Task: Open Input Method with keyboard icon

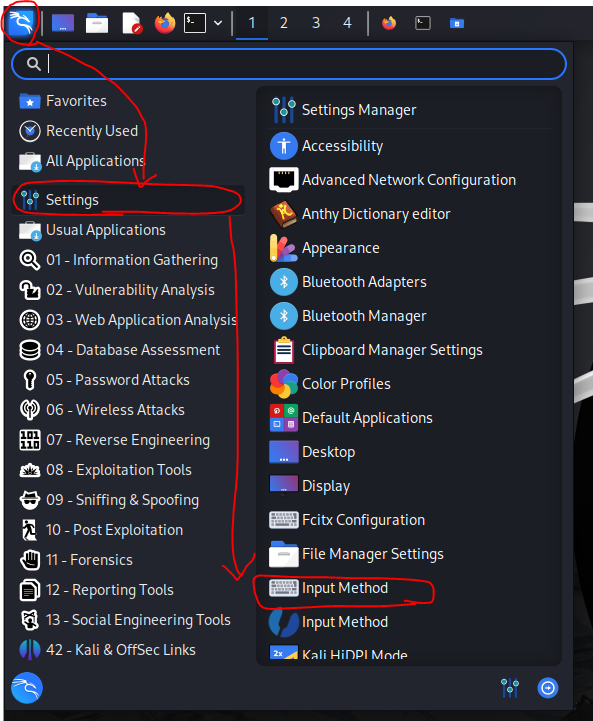Action: point(409,588)
